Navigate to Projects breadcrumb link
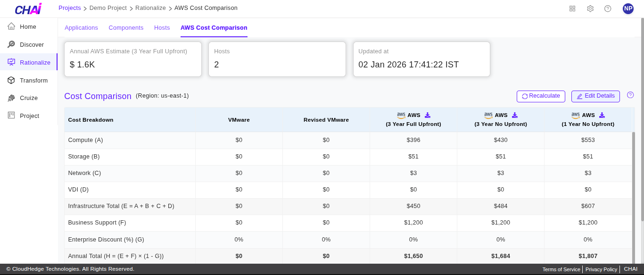 [x=69, y=8]
